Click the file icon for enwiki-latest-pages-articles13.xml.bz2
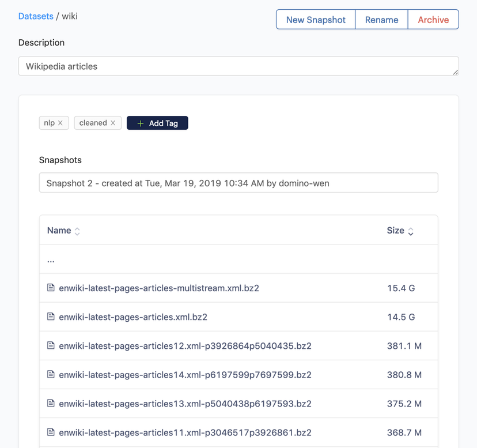This screenshot has height=448, width=477. pos(51,403)
